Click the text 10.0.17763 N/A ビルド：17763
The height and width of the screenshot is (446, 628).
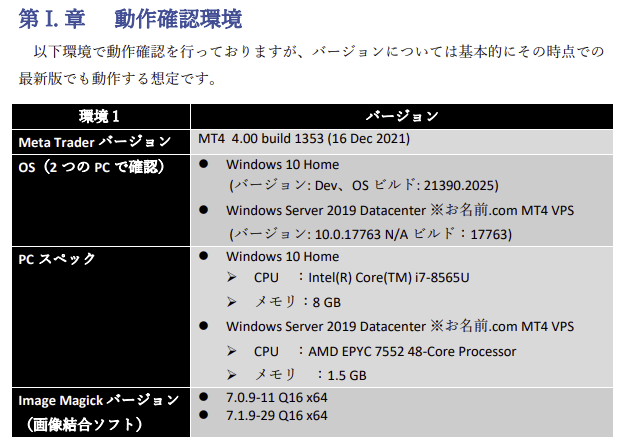[411, 234]
